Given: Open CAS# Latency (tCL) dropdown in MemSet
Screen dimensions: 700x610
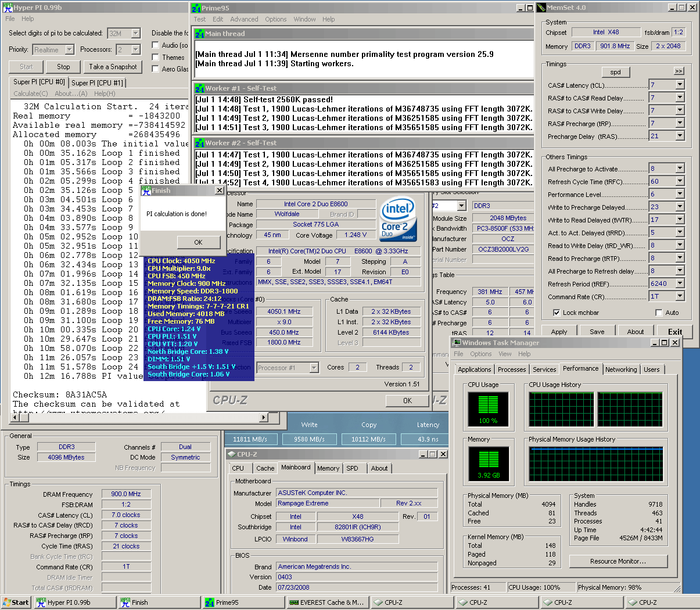Looking at the screenshot, I should point(680,85).
